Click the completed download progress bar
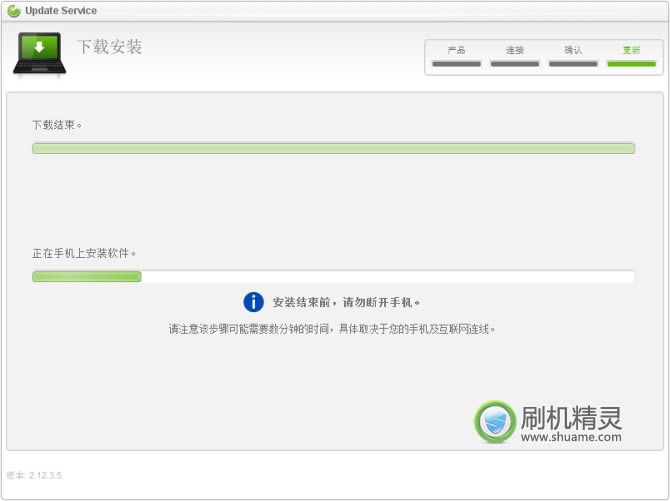 (333, 148)
